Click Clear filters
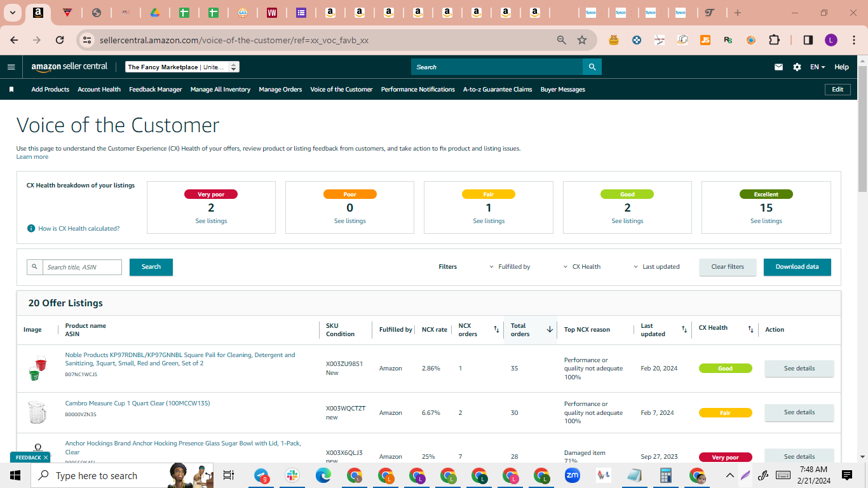Screen dimensions: 868x488 coord(728,267)
